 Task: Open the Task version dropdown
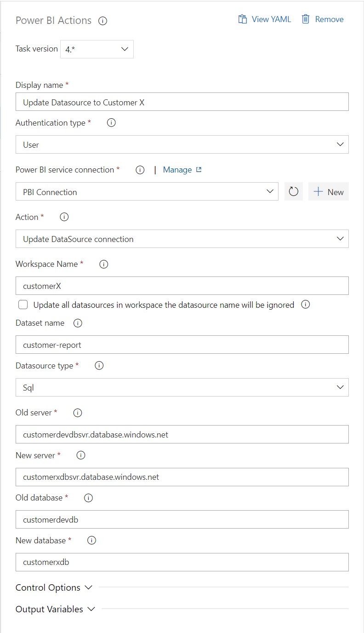[97, 49]
